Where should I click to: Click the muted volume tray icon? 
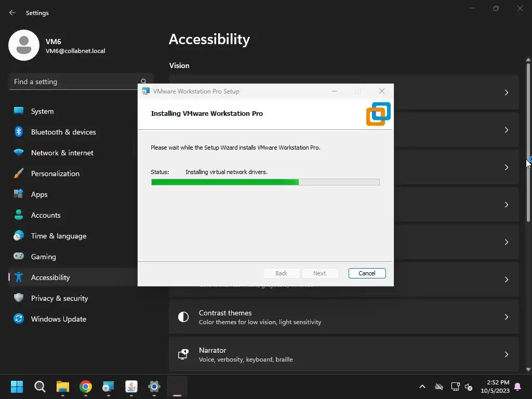tap(469, 387)
